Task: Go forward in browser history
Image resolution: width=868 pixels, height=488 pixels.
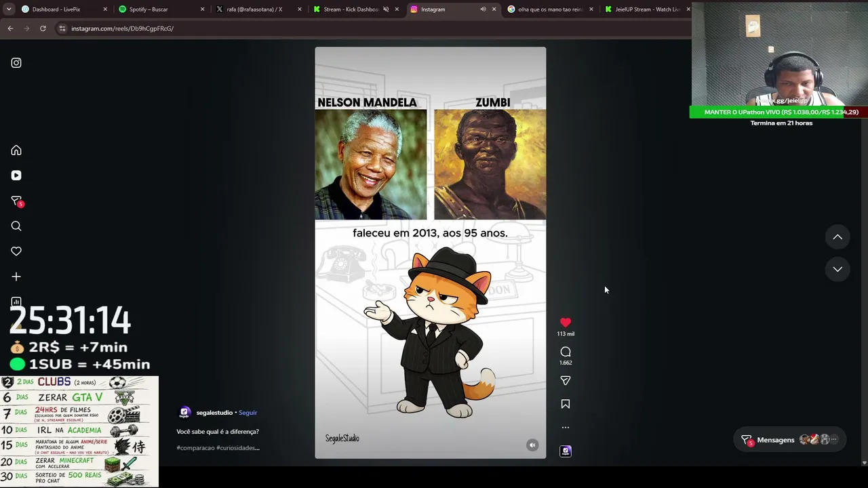Action: tap(26, 28)
